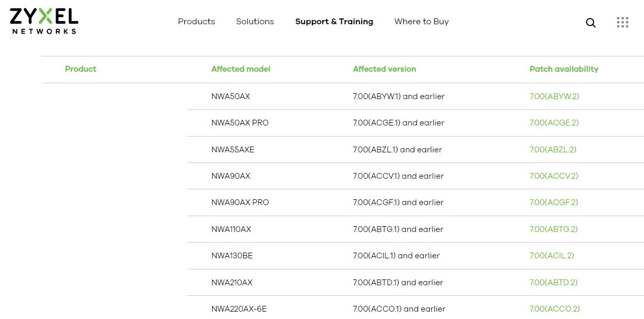Viewport: 644px width, 319px height.
Task: Open the Where to Buy menu
Action: (421, 22)
